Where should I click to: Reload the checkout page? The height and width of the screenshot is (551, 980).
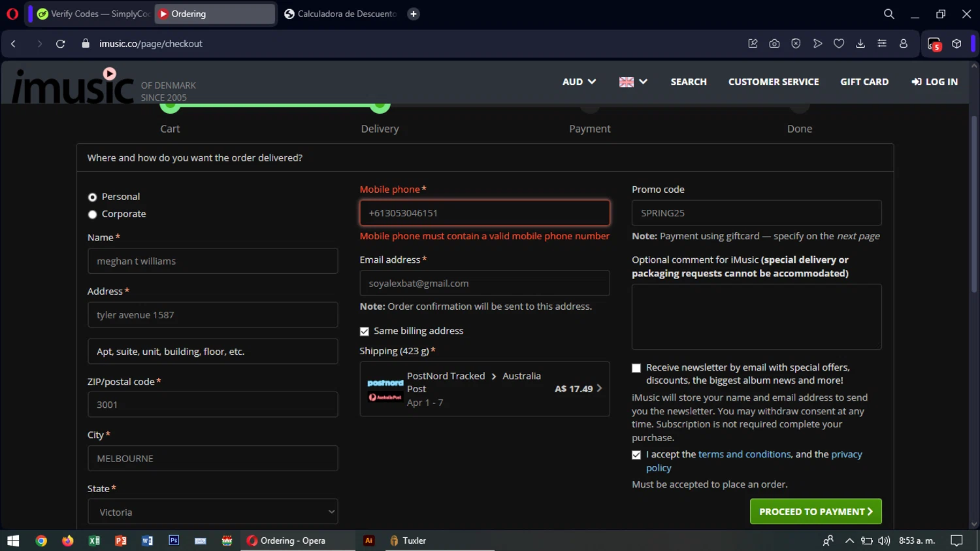point(61,44)
